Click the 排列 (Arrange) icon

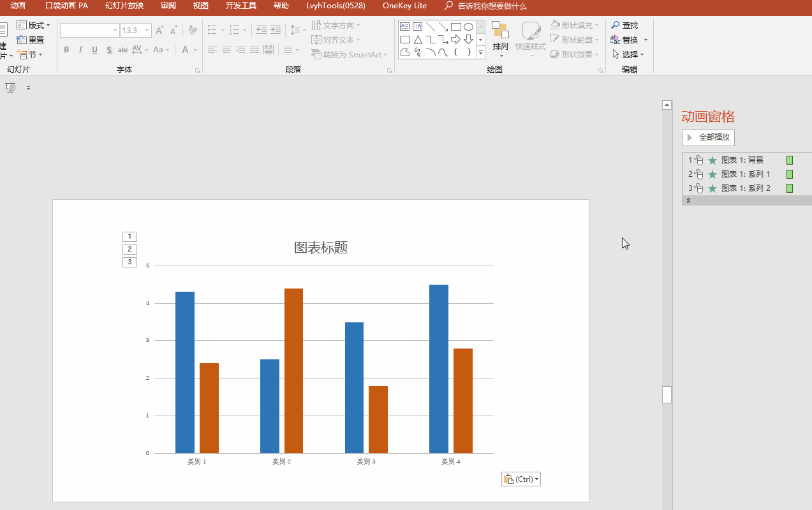click(x=500, y=31)
